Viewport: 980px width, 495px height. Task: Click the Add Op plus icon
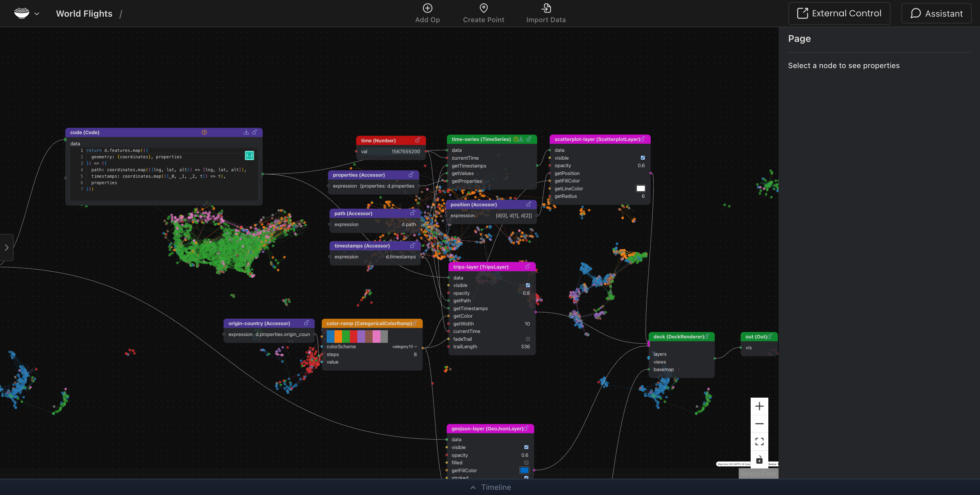coord(427,8)
